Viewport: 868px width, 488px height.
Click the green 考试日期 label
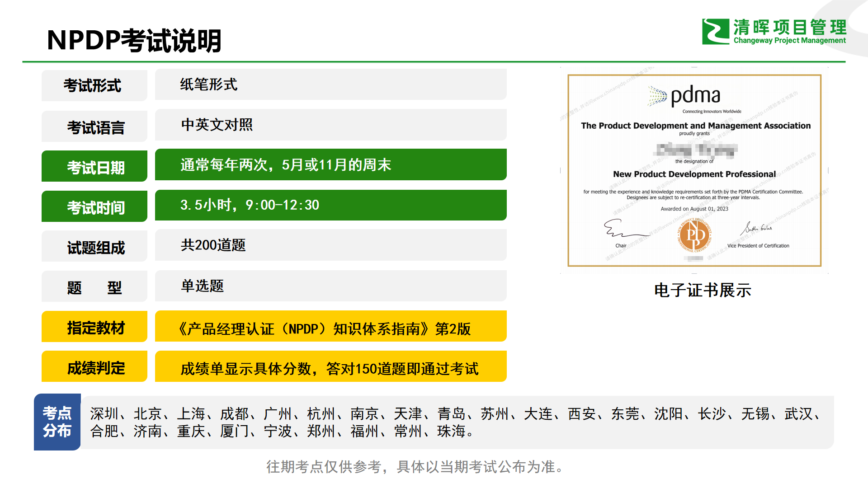point(94,166)
